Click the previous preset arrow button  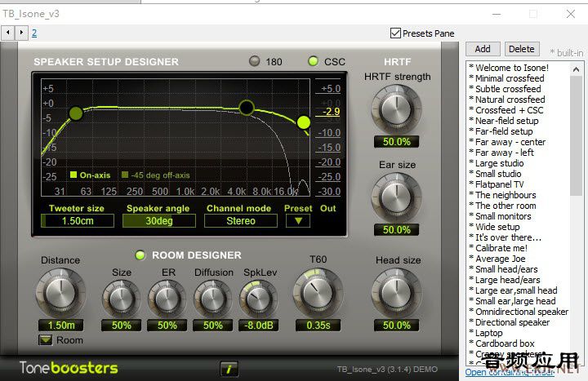click(x=8, y=33)
